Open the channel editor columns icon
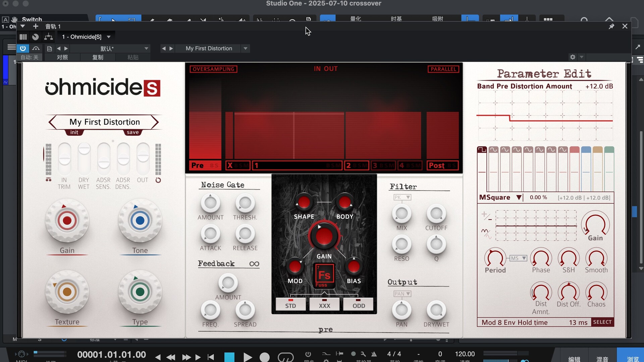Screen dimensions: 644x362 point(23,37)
